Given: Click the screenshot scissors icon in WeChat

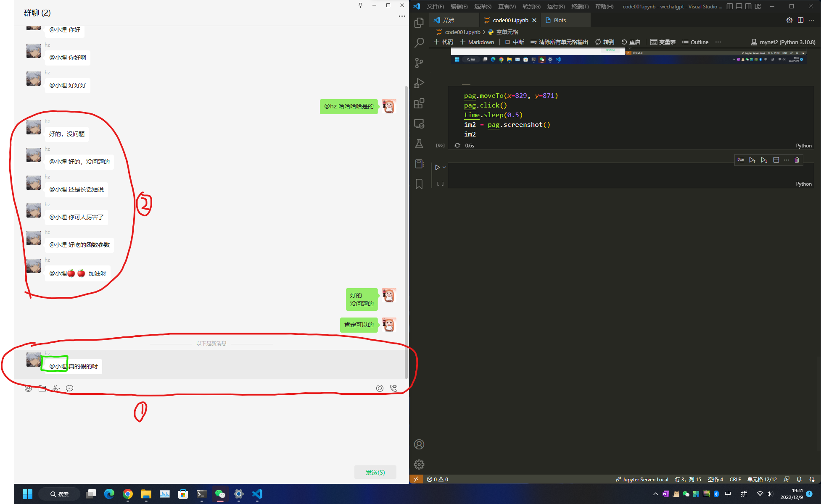Looking at the screenshot, I should 56,388.
